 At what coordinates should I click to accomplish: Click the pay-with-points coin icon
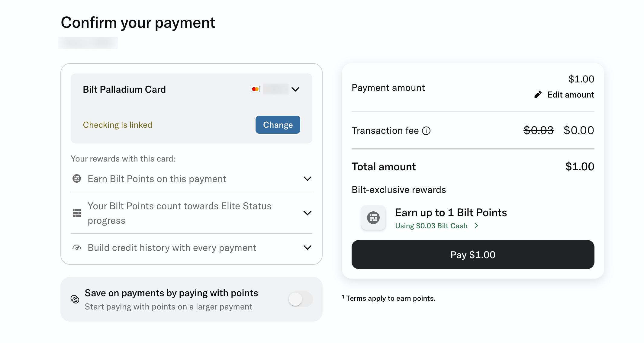point(75,299)
